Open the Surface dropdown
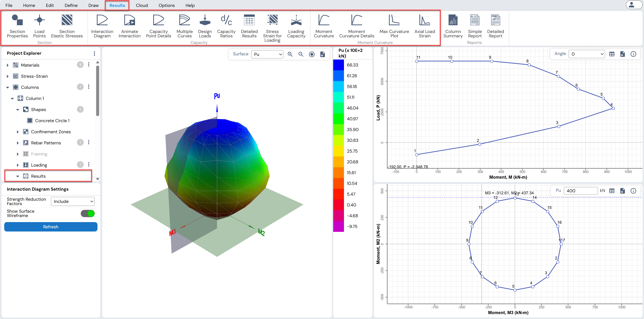The width and height of the screenshot is (644, 319). coord(267,54)
